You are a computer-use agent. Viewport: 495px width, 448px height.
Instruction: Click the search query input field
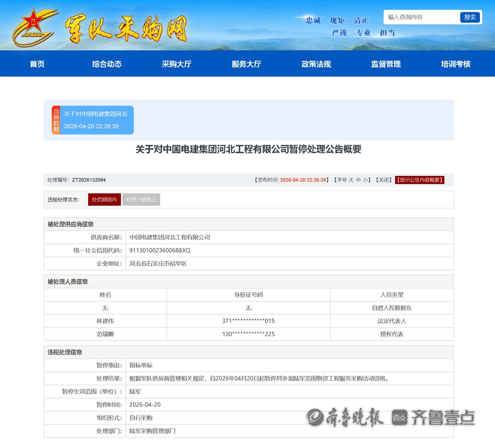[x=422, y=17]
